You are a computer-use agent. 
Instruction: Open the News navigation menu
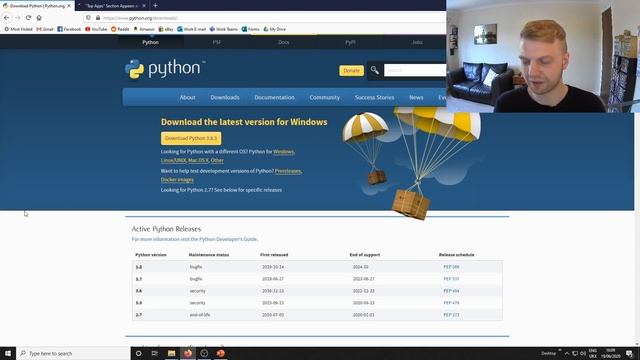[416, 98]
